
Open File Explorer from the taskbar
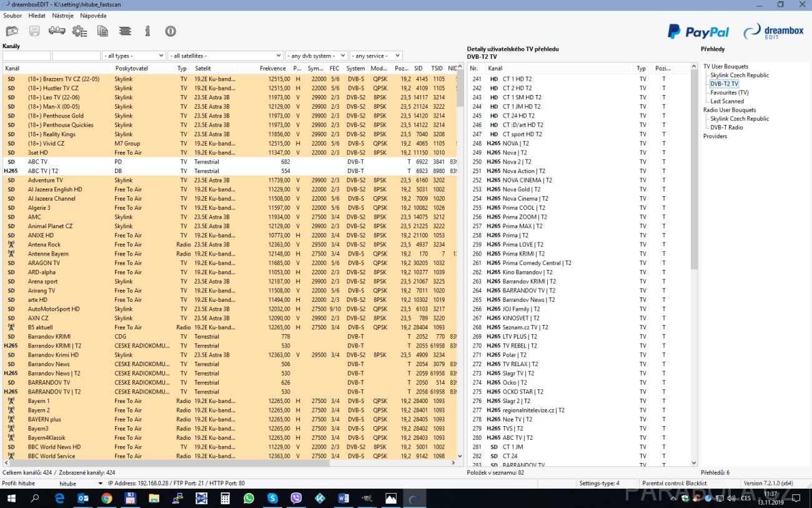coord(154,499)
